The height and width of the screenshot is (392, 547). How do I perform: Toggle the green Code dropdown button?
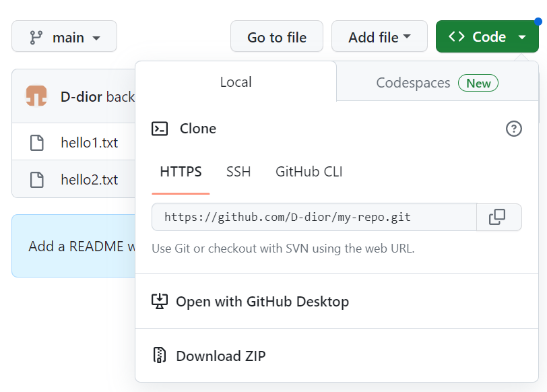pyautogui.click(x=487, y=36)
